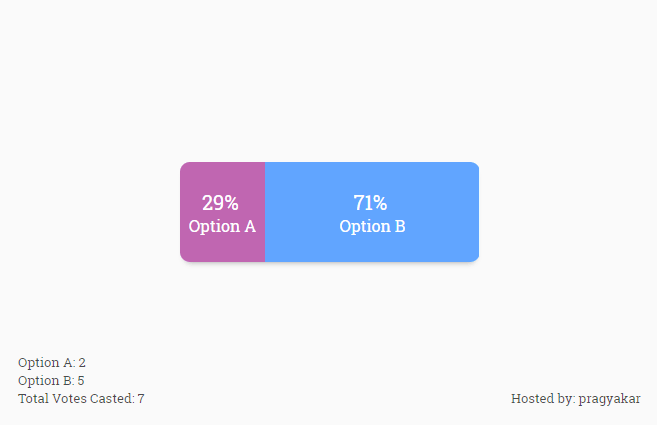The height and width of the screenshot is (425, 657).
Task: Click the percent sign next to 29
Action: (231, 203)
